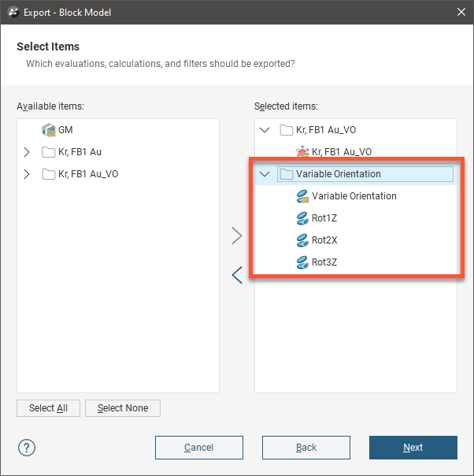
Task: Click the right arrow to add items
Action: click(237, 236)
